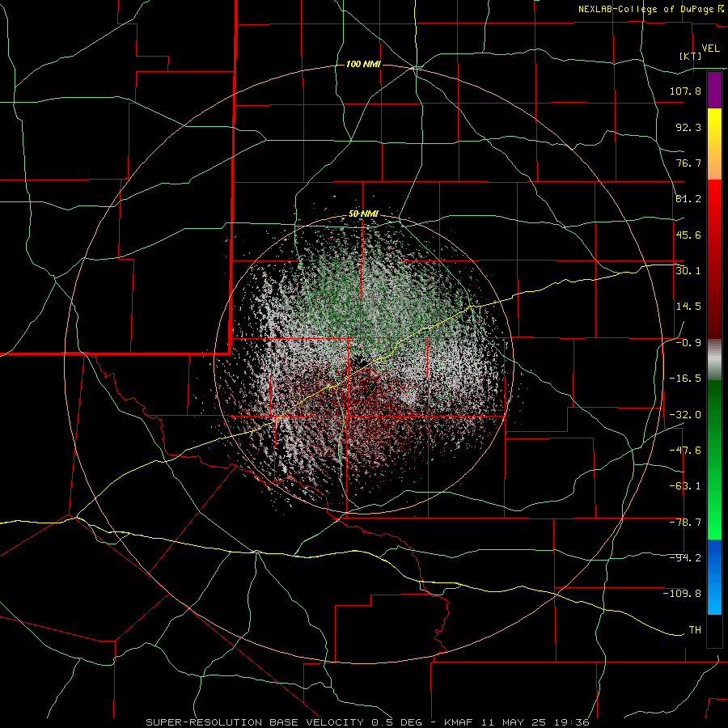728x728 pixels.
Task: Select the -32.0 value on the velocity scale
Action: pos(685,415)
